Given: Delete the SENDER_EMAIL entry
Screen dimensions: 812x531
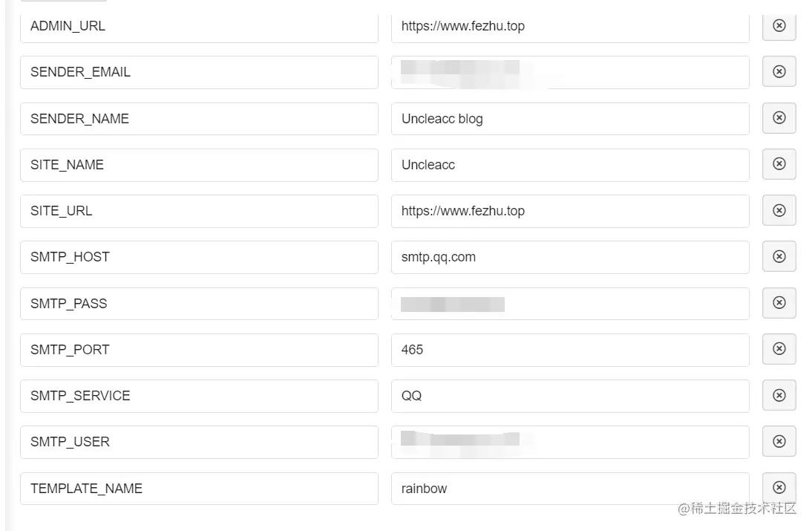Looking at the screenshot, I should point(779,72).
